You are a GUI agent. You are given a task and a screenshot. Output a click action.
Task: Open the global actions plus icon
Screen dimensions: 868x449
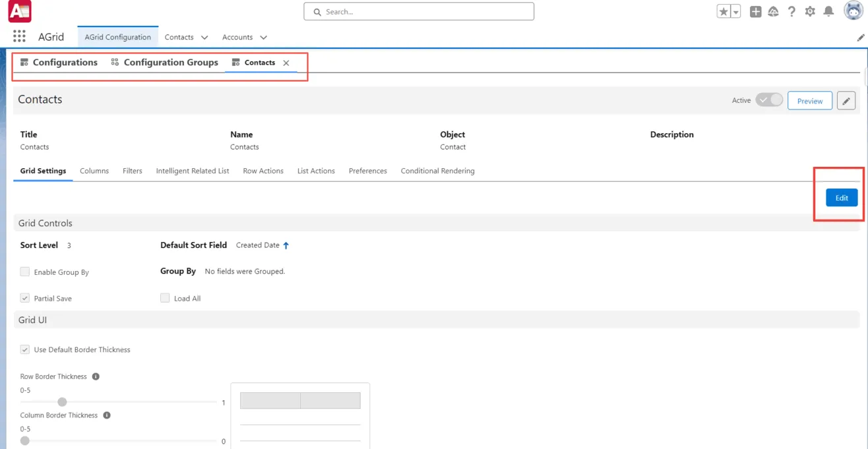(x=756, y=12)
